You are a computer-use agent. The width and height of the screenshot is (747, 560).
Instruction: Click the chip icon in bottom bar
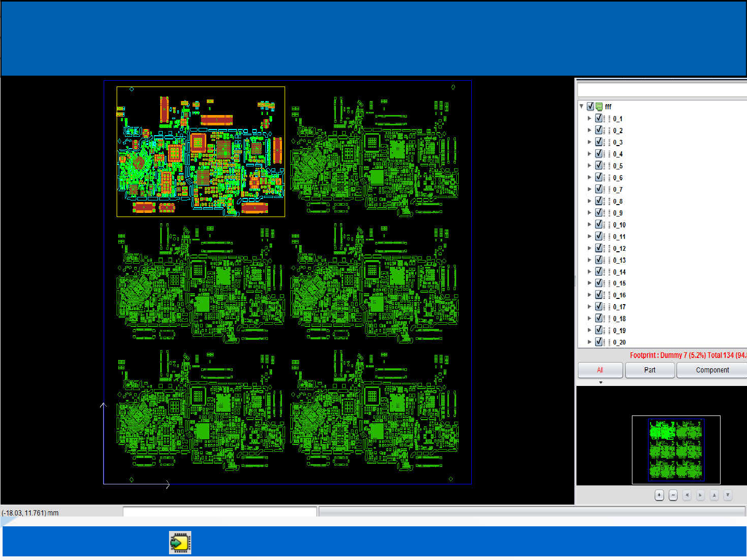(180, 542)
